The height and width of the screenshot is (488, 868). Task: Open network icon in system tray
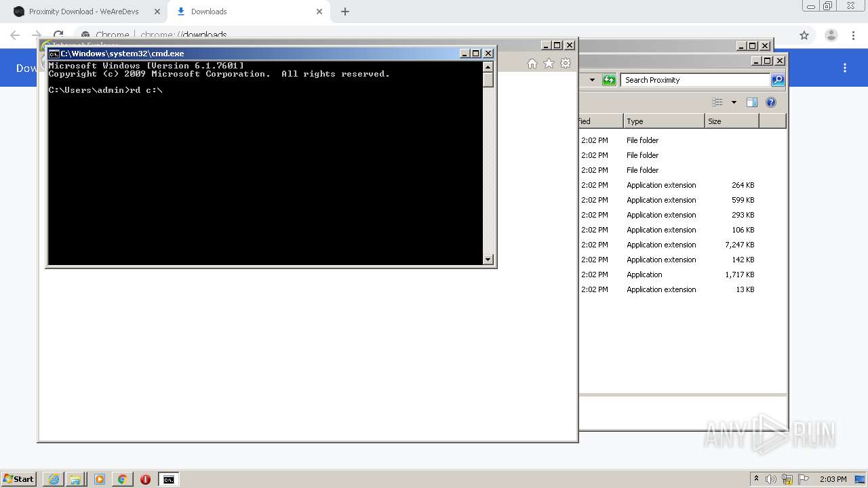787,479
